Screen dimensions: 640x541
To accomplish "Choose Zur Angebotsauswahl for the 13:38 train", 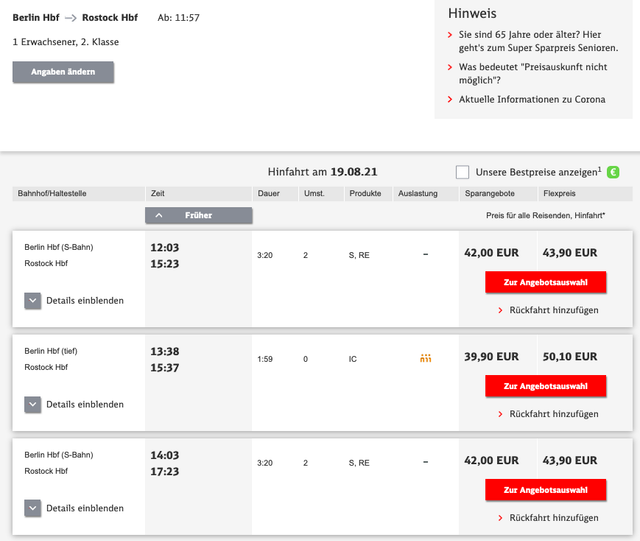I will [545, 385].
